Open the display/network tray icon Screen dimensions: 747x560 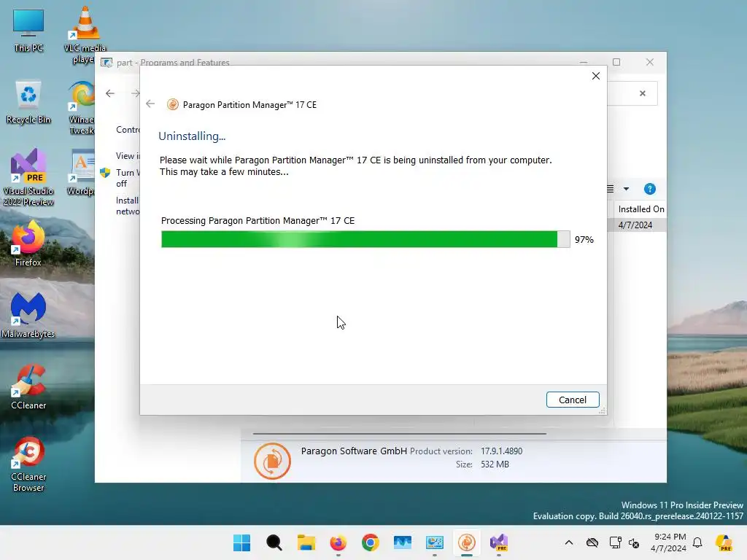tap(615, 542)
